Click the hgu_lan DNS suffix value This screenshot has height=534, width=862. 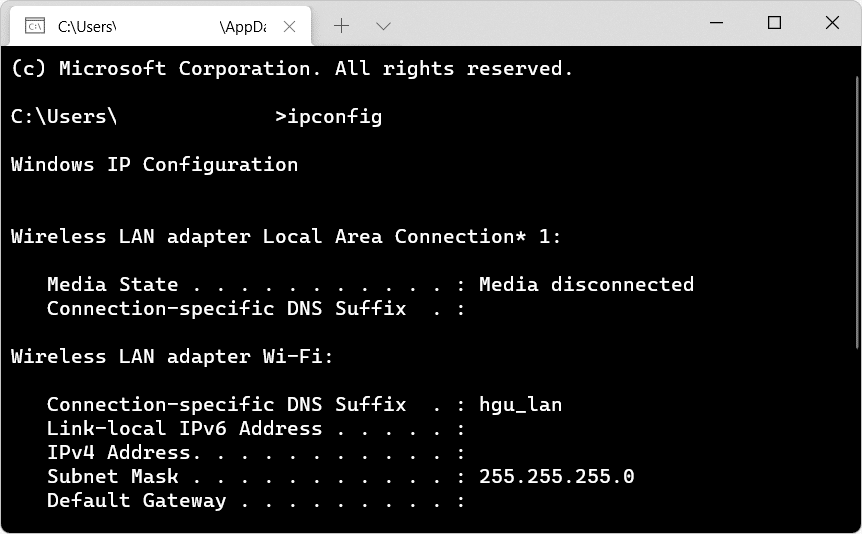pyautogui.click(x=520, y=405)
